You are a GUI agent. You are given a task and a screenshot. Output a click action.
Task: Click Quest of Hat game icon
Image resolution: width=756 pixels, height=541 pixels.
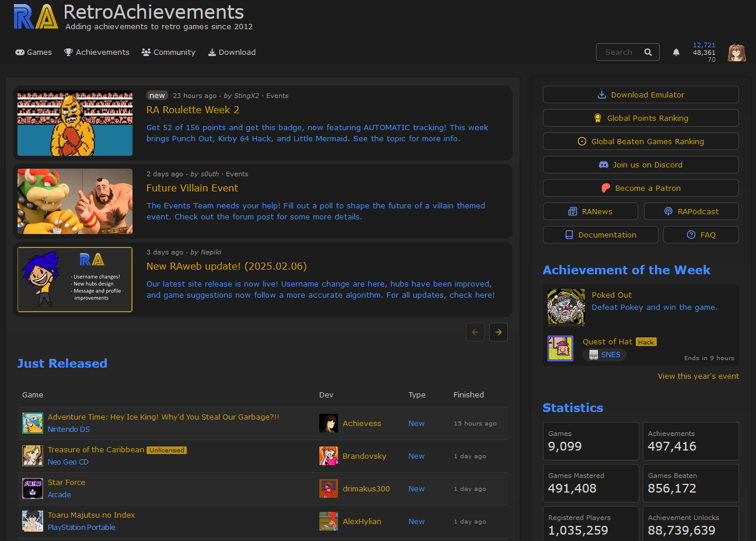(x=560, y=348)
